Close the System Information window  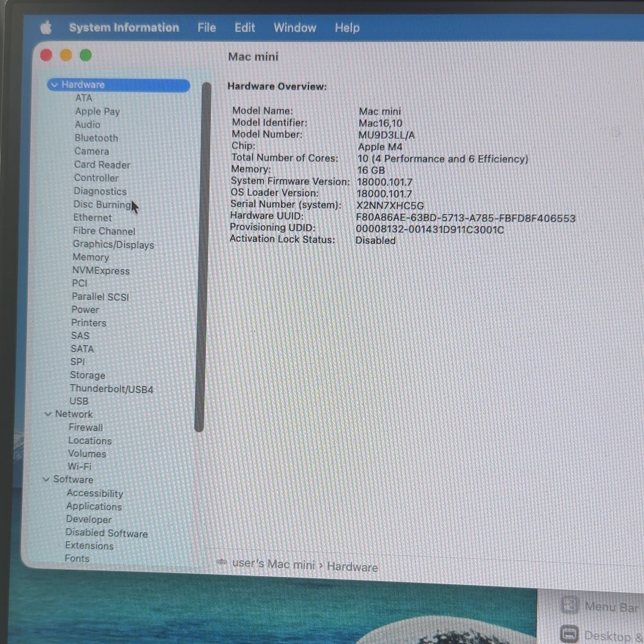click(46, 55)
